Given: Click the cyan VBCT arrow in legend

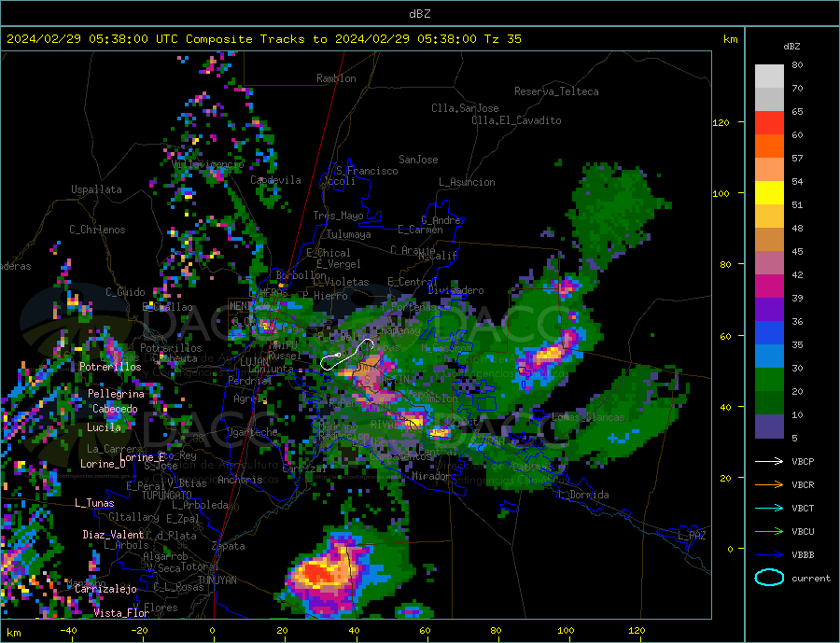Looking at the screenshot, I should click(x=769, y=508).
